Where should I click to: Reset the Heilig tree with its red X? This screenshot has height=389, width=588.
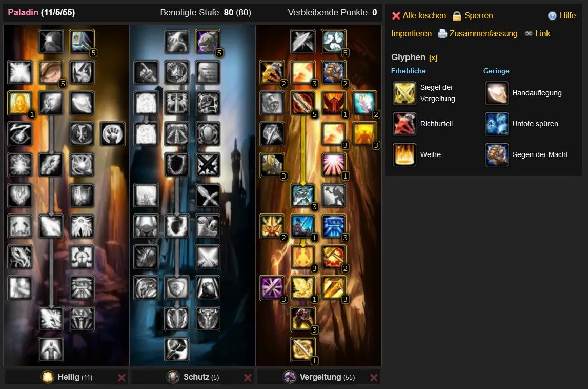121,378
